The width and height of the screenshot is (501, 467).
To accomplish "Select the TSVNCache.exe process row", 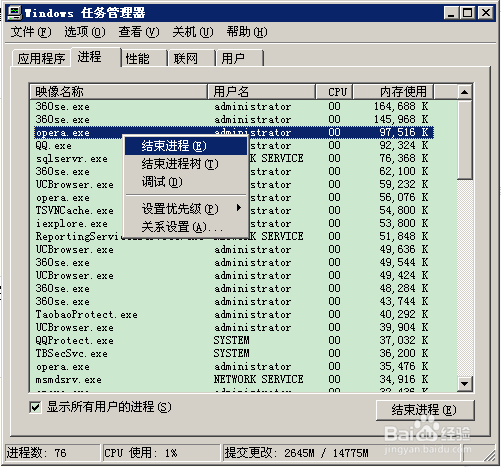I will click(234, 211).
